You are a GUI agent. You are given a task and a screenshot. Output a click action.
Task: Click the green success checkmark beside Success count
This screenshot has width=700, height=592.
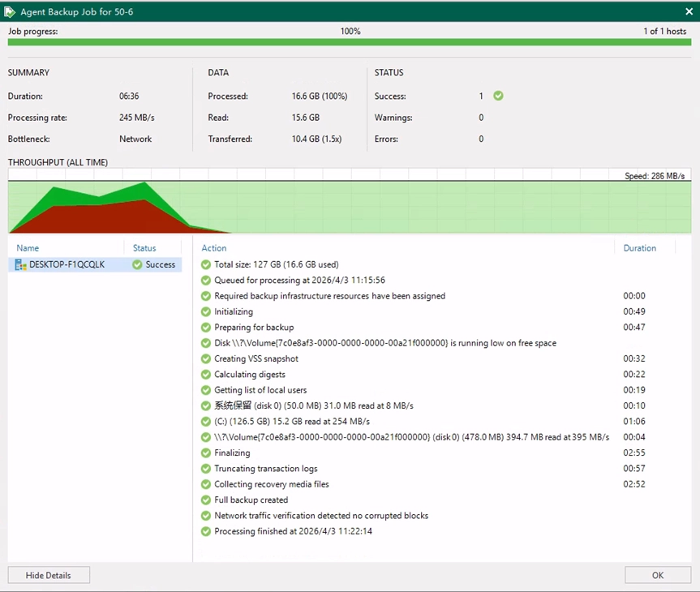pyautogui.click(x=498, y=96)
